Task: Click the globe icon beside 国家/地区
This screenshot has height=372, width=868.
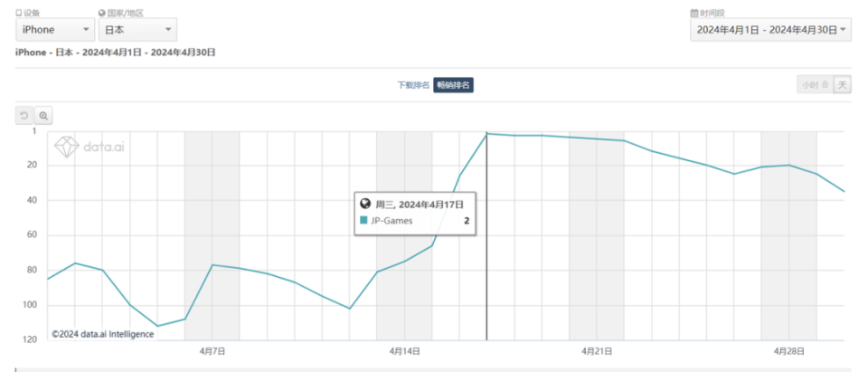Action: (x=101, y=14)
